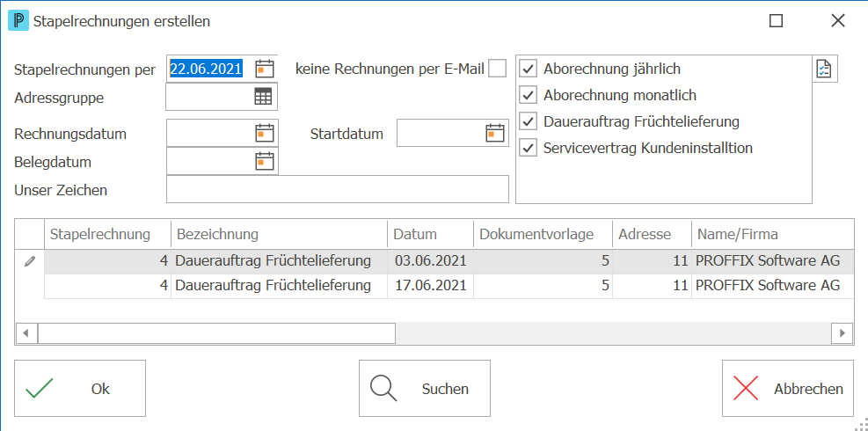Sort by Stapelrechnung column header
The width and height of the screenshot is (868, 431).
point(108,234)
